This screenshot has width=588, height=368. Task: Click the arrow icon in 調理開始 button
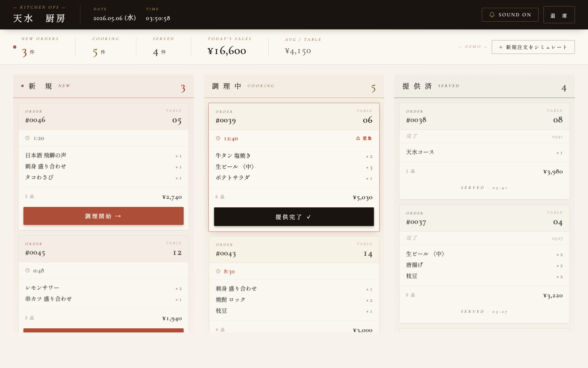tap(118, 216)
